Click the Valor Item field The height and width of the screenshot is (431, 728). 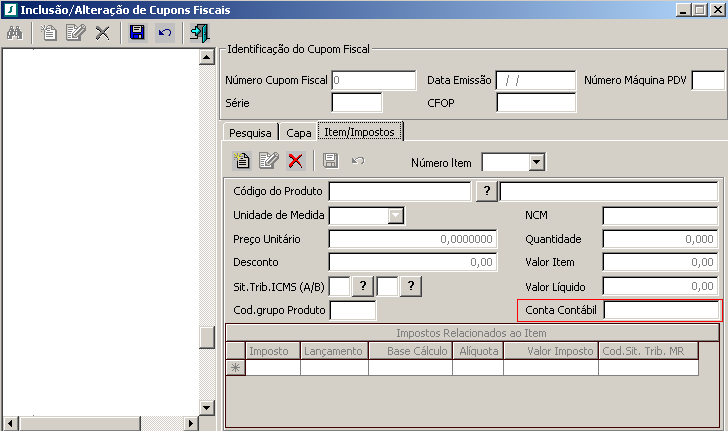click(660, 262)
